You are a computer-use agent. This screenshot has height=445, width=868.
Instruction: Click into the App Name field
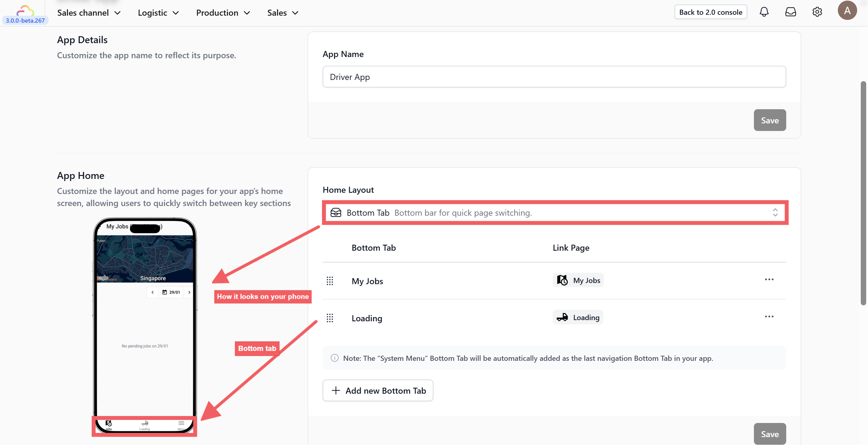coord(554,77)
